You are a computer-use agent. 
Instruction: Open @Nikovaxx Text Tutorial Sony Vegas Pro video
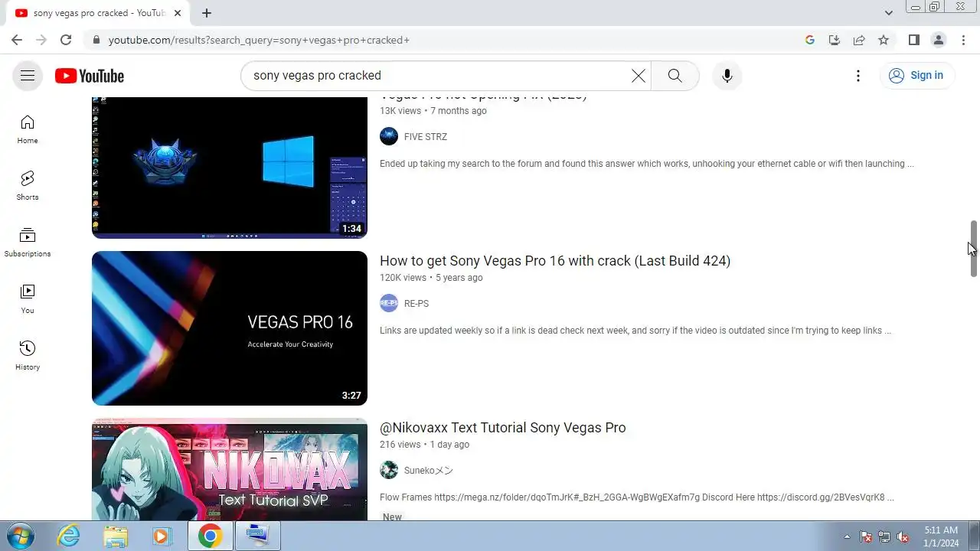(x=503, y=428)
